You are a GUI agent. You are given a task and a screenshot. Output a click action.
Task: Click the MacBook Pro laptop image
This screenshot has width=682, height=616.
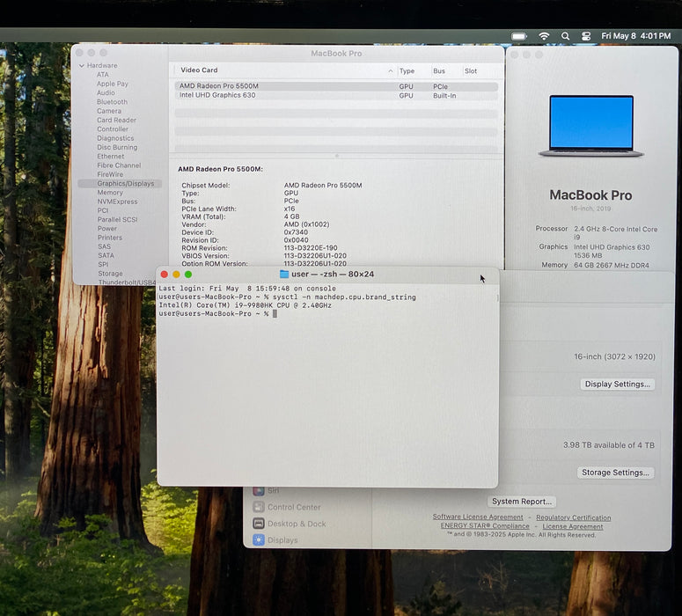[x=591, y=126]
